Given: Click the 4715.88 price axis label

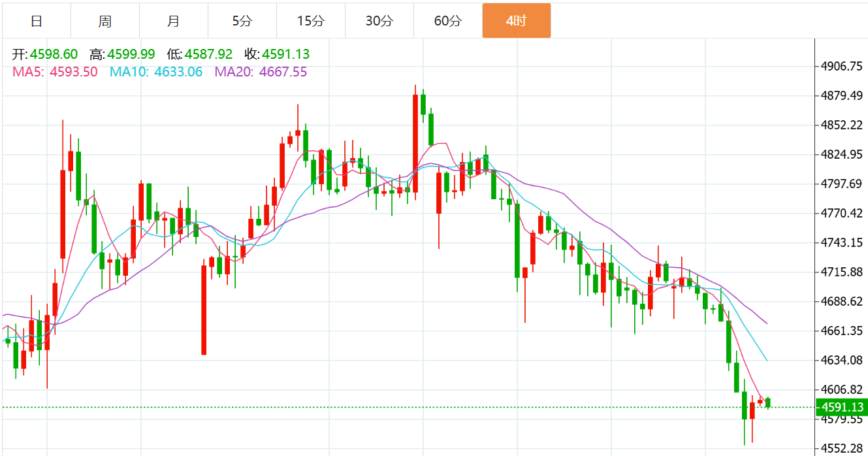Looking at the screenshot, I should tap(843, 272).
